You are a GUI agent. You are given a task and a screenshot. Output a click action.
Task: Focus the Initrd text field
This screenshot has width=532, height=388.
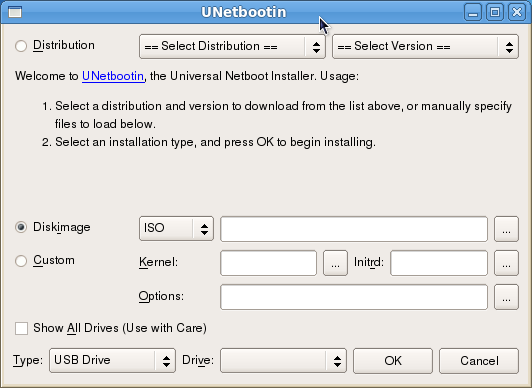pos(439,263)
